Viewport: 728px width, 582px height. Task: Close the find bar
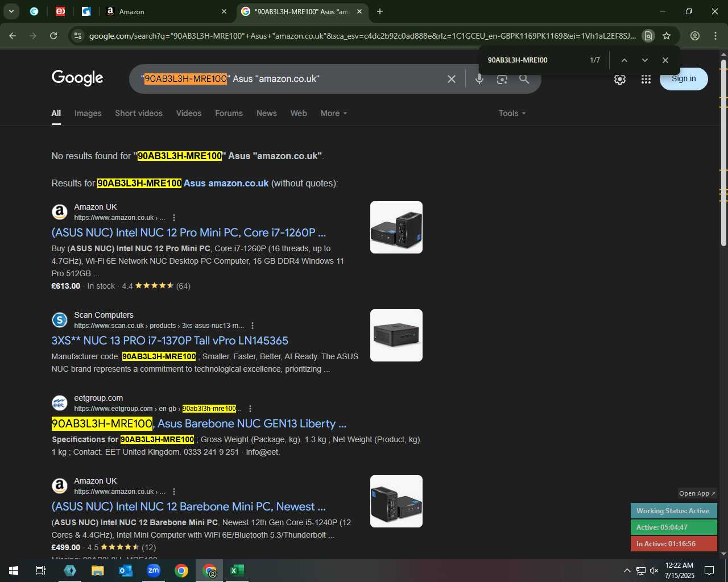[665, 60]
